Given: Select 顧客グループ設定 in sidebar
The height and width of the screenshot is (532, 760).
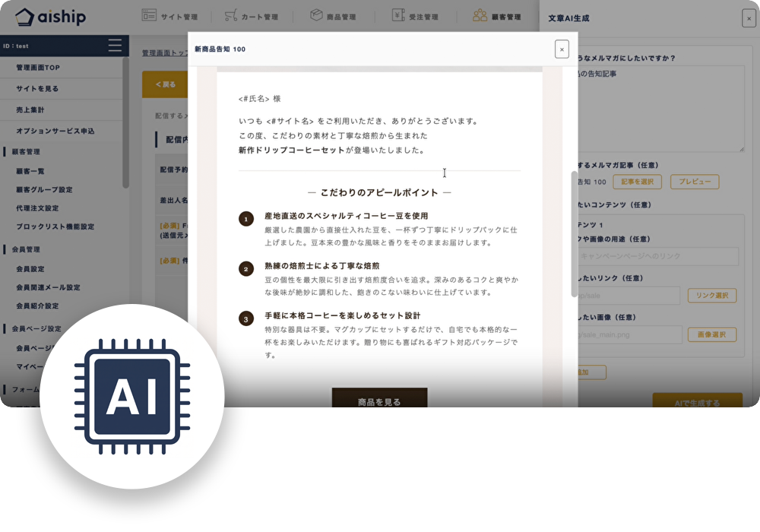Looking at the screenshot, I should (x=44, y=189).
